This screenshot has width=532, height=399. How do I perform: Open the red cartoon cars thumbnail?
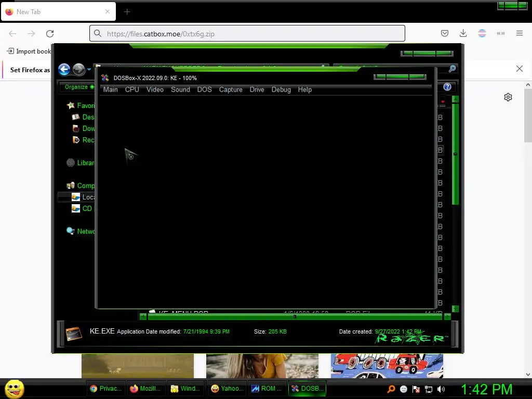387,366
